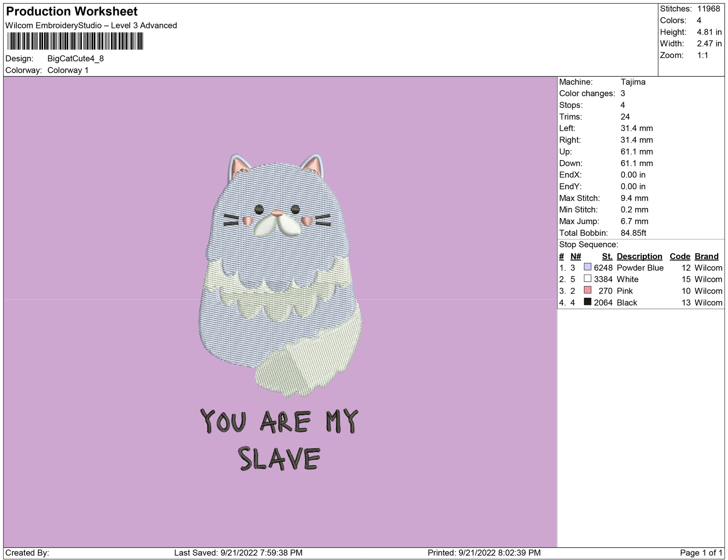Click the White thread color swatch
This screenshot has width=728, height=560.
point(587,279)
